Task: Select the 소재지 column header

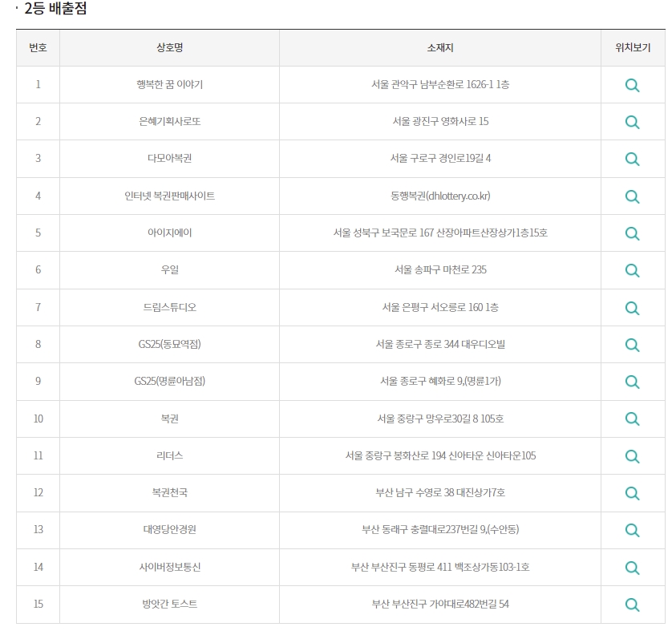Action: 440,47
